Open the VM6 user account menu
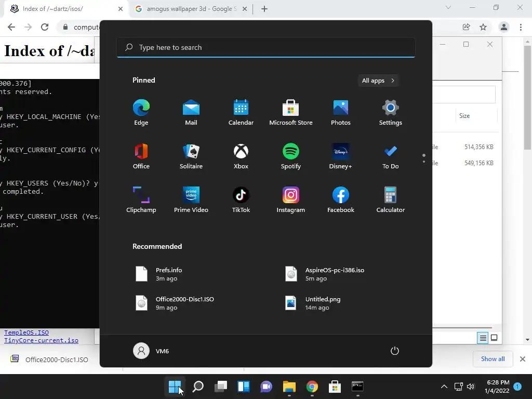This screenshot has width=532, height=399. tap(151, 351)
